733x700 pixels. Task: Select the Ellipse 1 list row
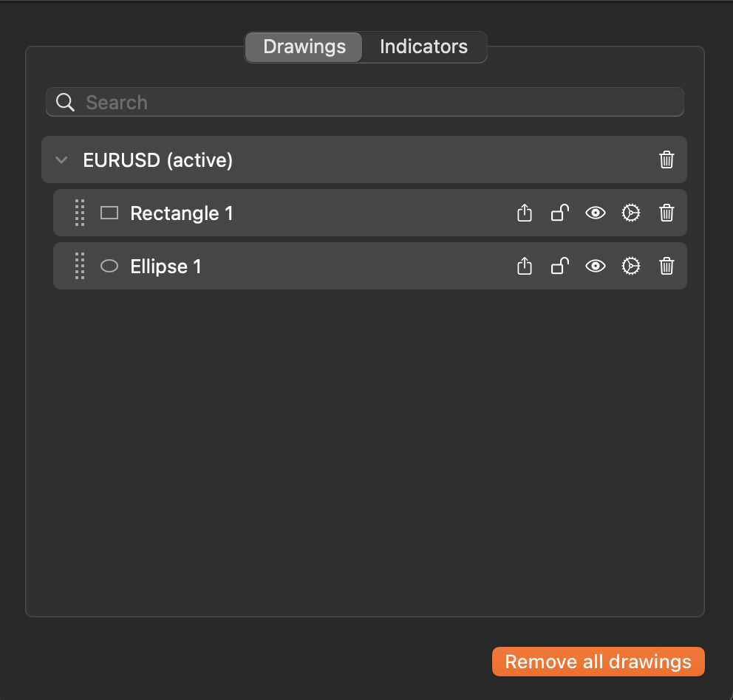[333, 267]
